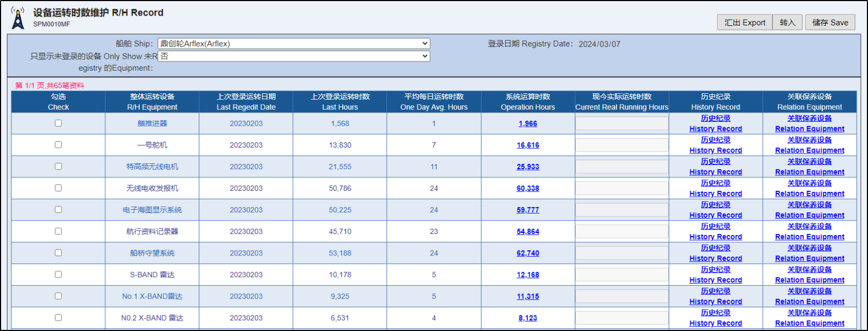Enable the checkbox for 船桥守望系统
868x331 pixels.
pos(58,253)
